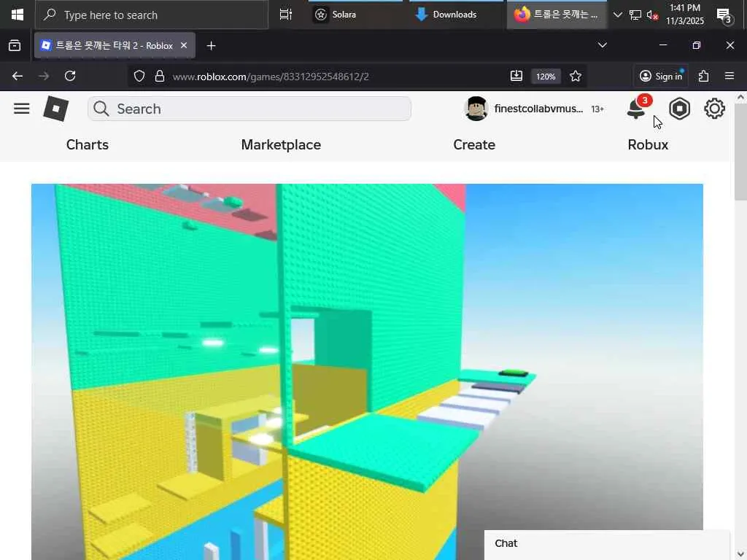
Task: Open the Roblox hamburger navigation menu
Action: (x=21, y=109)
